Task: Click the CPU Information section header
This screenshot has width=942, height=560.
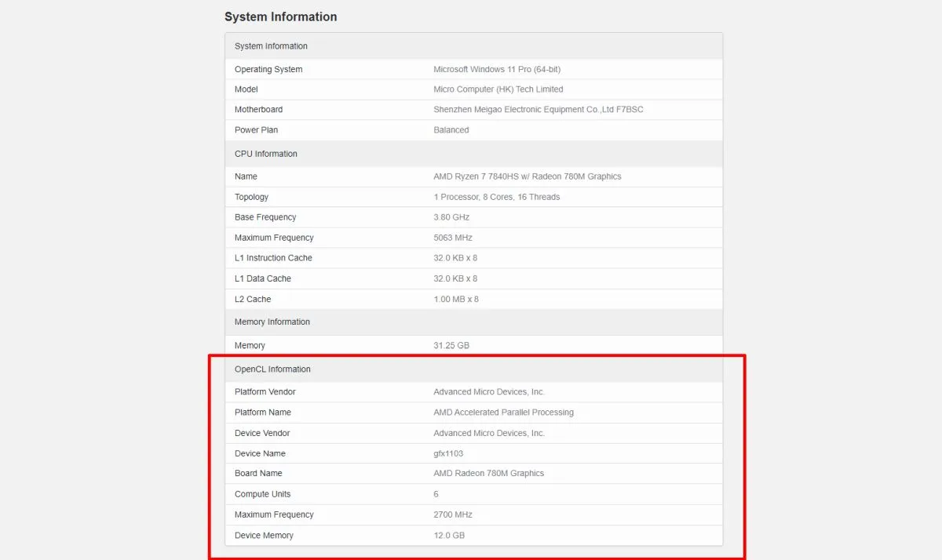Action: (x=473, y=154)
